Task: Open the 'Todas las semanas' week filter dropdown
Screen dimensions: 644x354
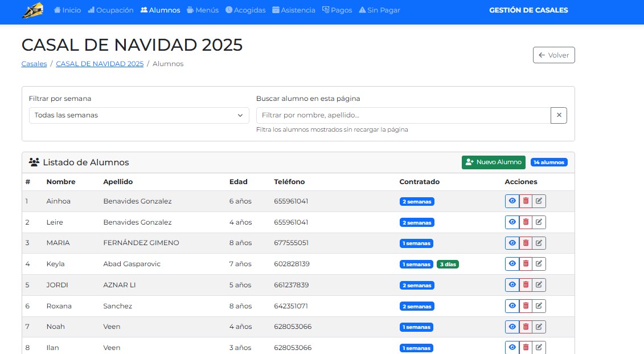Action: coord(139,115)
